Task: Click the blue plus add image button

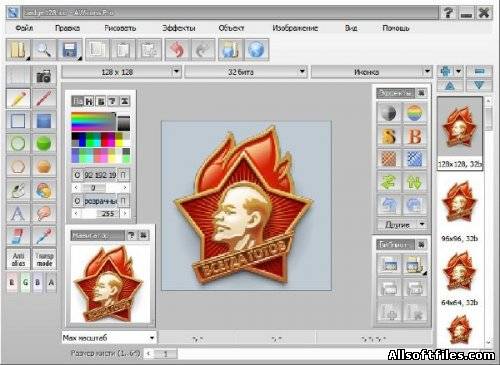Action: click(x=446, y=71)
